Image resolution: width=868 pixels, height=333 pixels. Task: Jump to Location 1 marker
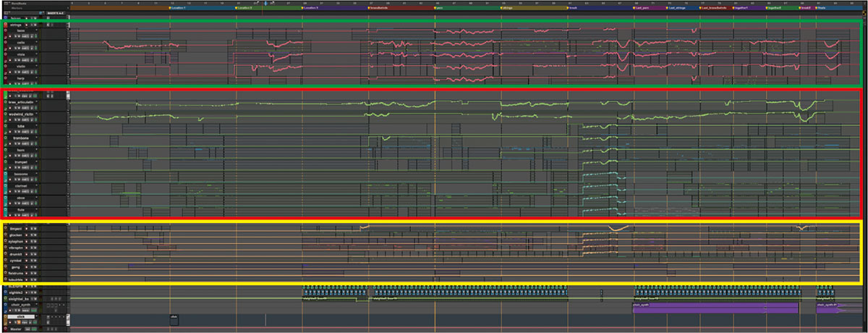[x=178, y=8]
